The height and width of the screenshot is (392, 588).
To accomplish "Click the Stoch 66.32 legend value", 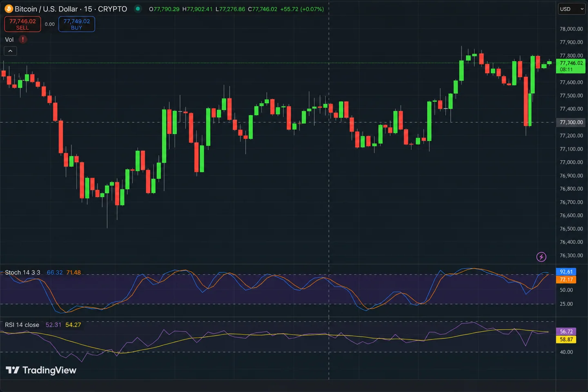I will pyautogui.click(x=55, y=272).
